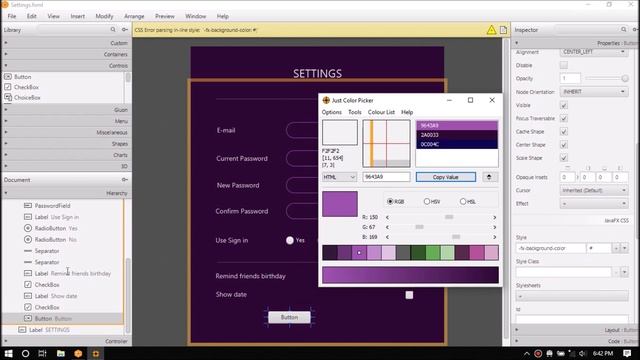
Task: Select colour 2A0033 in the colour list
Action: (457, 135)
